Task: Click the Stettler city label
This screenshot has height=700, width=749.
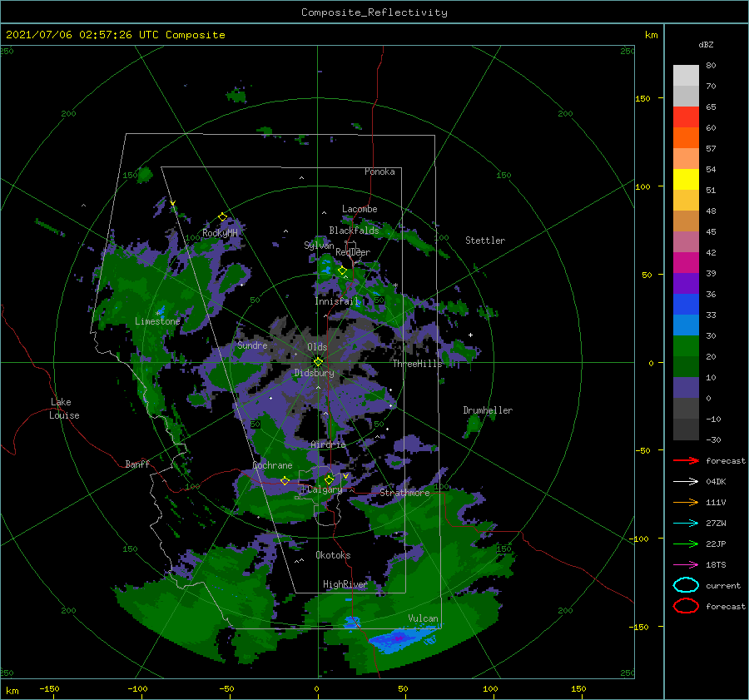Action: pos(485,241)
